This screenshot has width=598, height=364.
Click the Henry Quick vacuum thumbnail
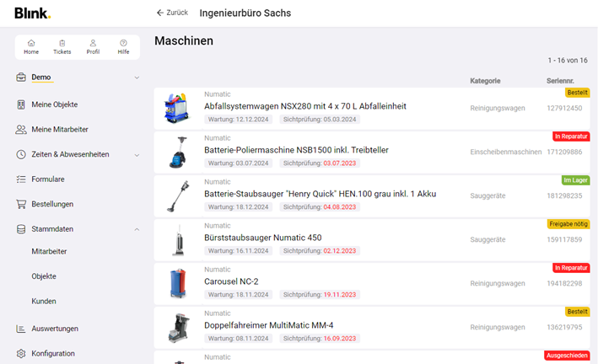point(177,195)
